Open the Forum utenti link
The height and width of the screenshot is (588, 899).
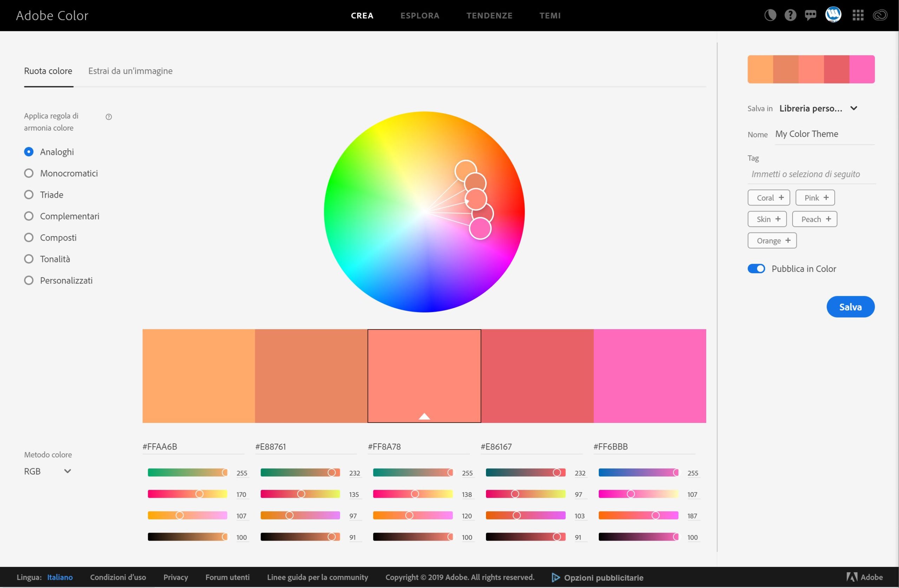(228, 577)
